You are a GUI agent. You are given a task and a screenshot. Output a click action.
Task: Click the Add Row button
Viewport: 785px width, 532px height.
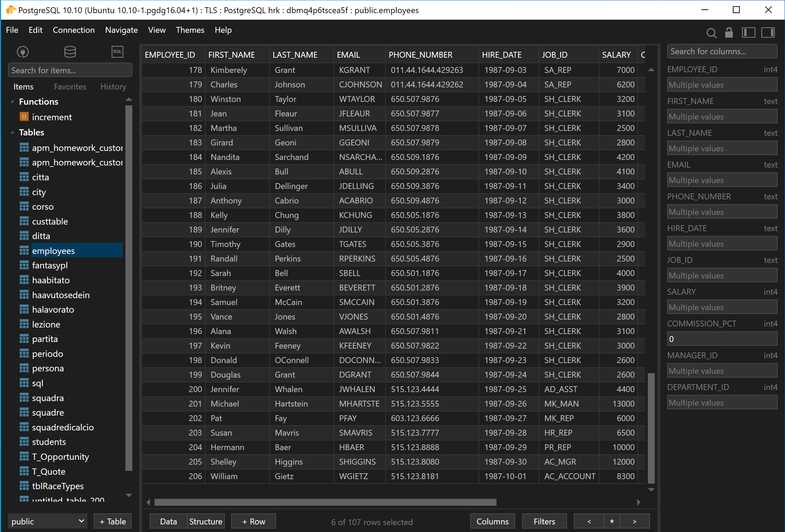[x=252, y=521]
